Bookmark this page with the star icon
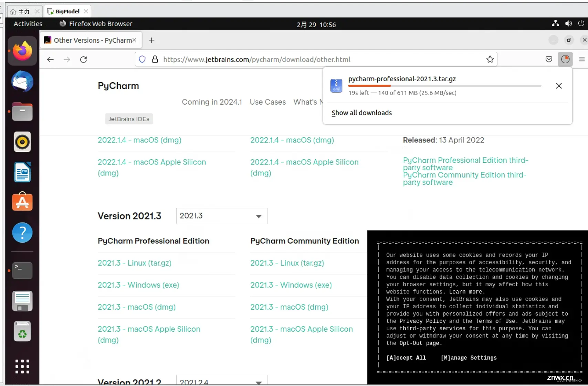The image size is (588, 386). [x=490, y=60]
